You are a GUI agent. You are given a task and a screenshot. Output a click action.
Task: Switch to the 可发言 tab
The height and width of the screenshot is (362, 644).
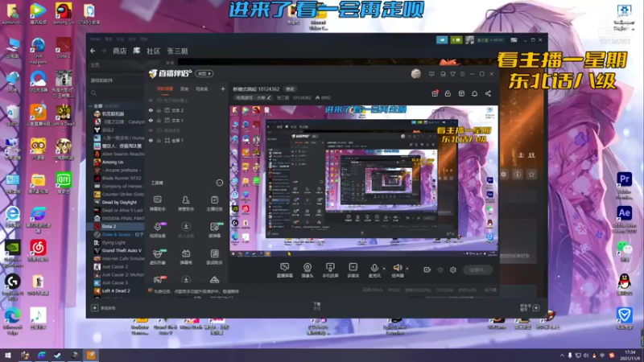tap(202, 88)
